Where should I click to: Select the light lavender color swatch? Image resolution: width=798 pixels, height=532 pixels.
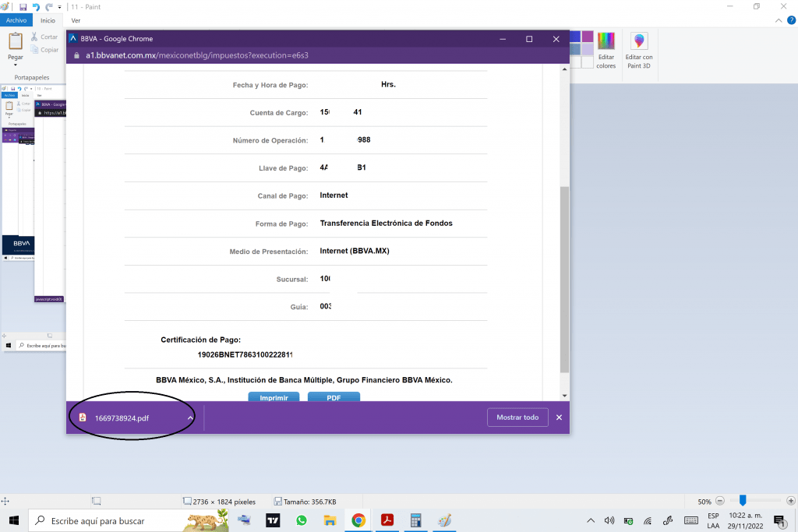[588, 49]
